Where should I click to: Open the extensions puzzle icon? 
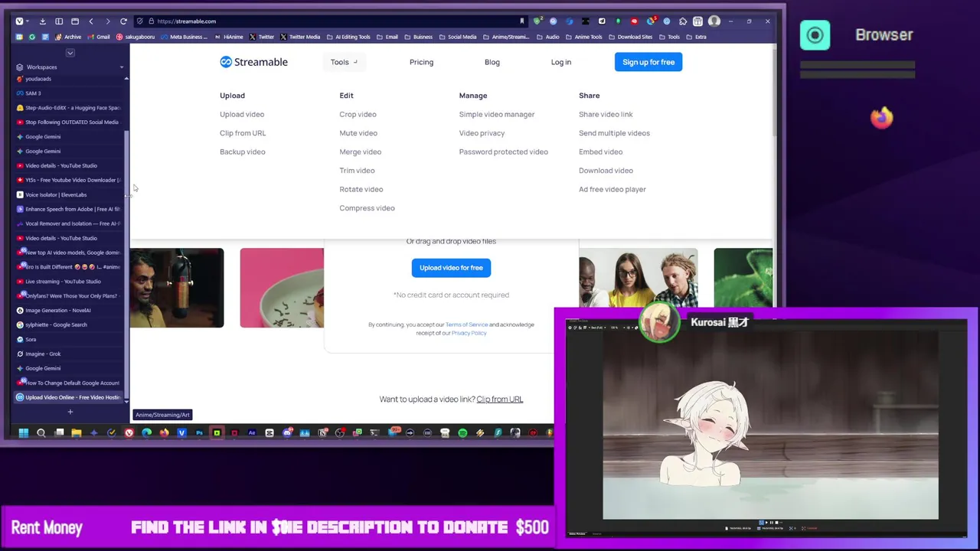(x=682, y=21)
